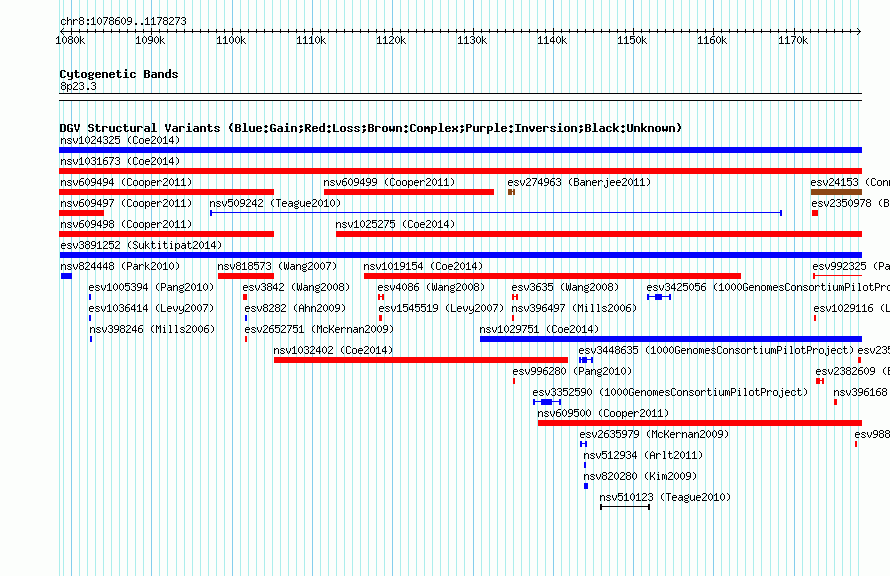Click the 1160k ruler tick label
Image resolution: width=890 pixels, height=576 pixels.
click(712, 40)
